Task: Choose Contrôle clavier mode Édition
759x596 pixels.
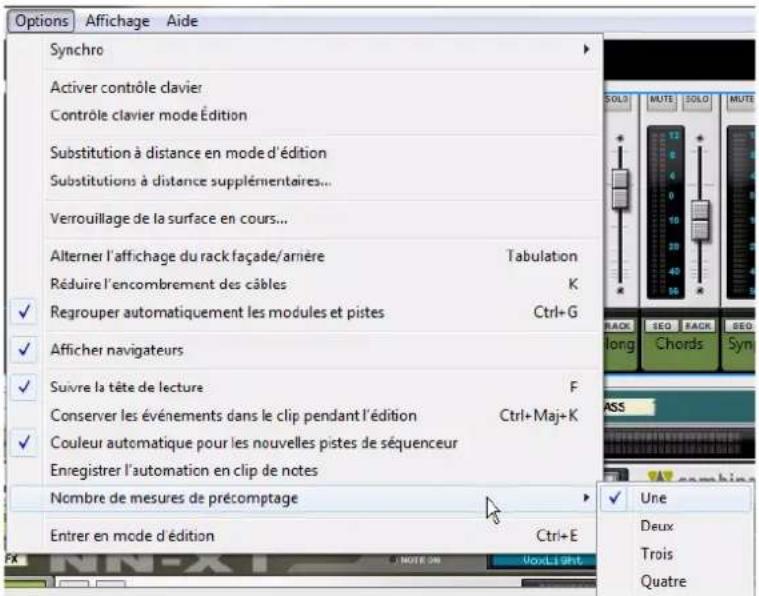Action: click(x=305, y=115)
